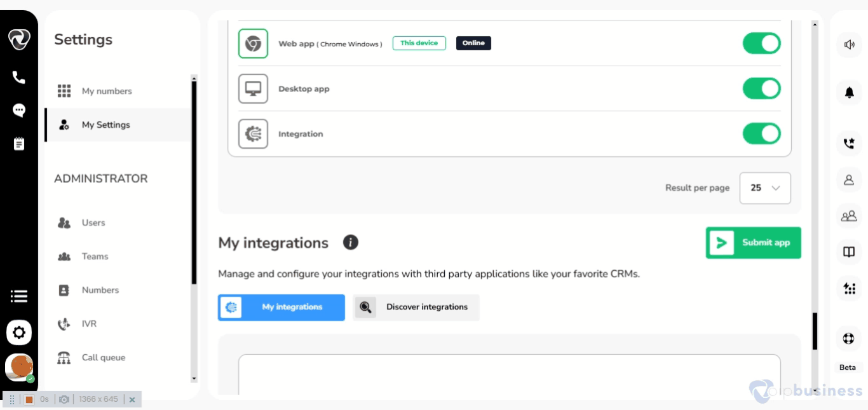The height and width of the screenshot is (410, 868).
Task: Turn off the Web app toggle
Action: click(x=762, y=43)
